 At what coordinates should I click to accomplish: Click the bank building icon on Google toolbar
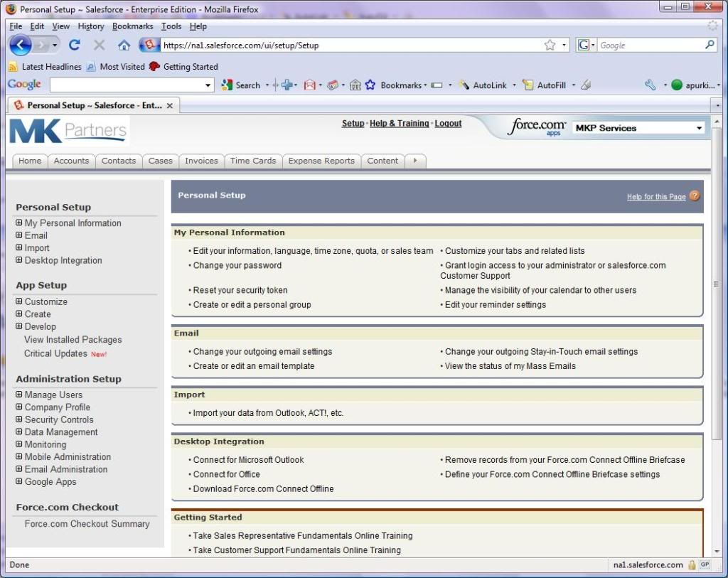tap(355, 85)
